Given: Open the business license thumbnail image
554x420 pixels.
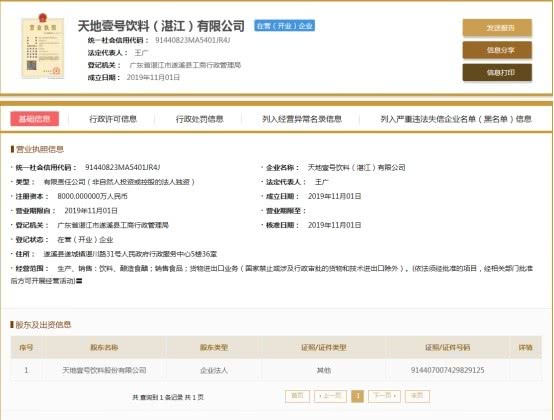Looking at the screenshot, I should tap(43, 46).
